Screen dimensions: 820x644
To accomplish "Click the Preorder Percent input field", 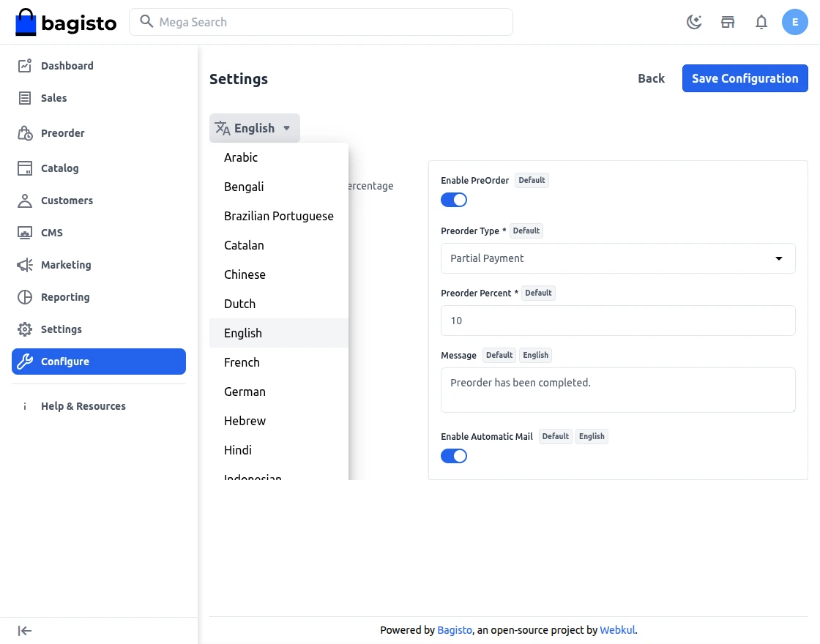I will (x=618, y=321).
